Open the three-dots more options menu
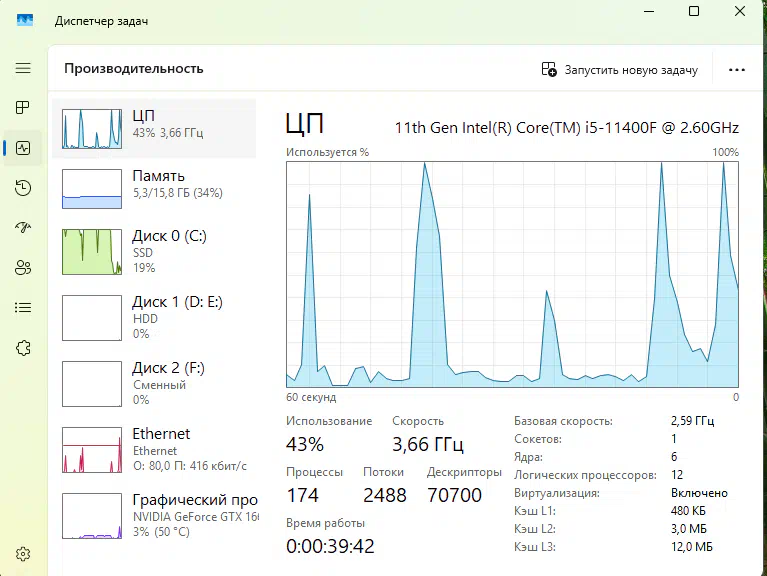This screenshot has width=767, height=576. [x=737, y=70]
